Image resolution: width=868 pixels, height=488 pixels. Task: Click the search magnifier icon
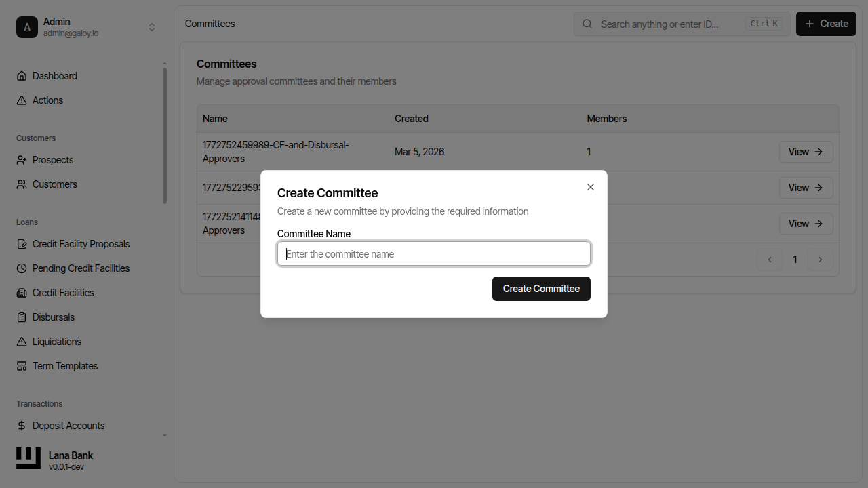[x=587, y=24]
